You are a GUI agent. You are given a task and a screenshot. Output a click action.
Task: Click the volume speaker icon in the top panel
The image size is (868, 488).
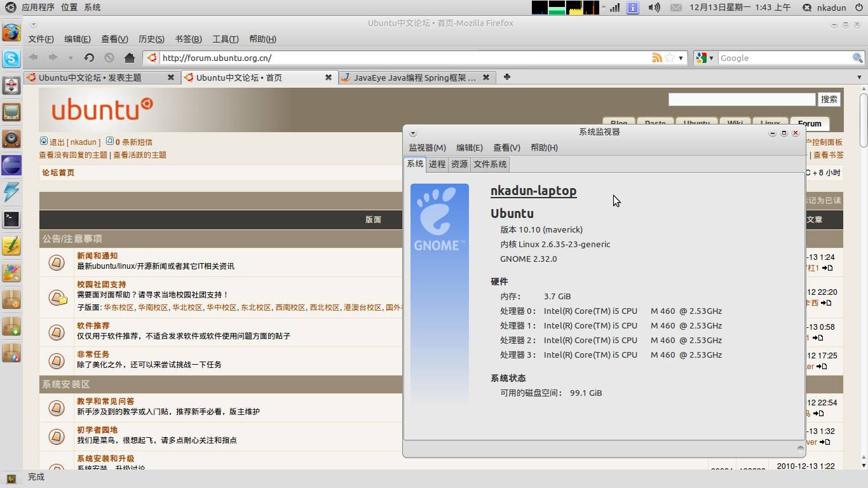(654, 8)
